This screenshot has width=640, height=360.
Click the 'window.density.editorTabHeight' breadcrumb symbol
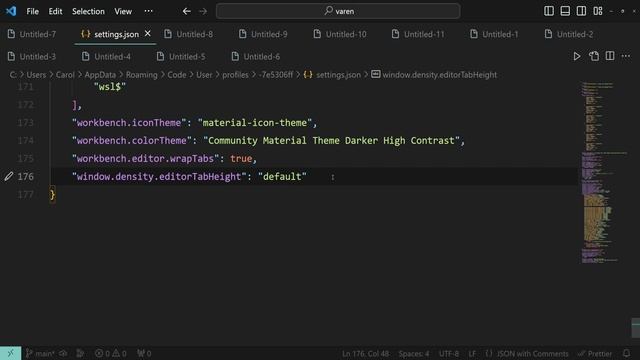pos(434,75)
